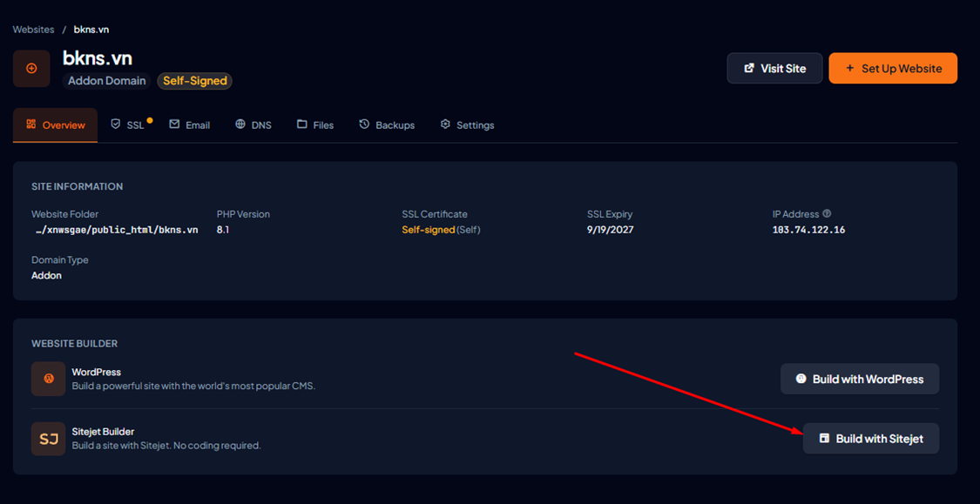Click the WordPress description about popular CMS
980x504 pixels.
click(x=193, y=386)
